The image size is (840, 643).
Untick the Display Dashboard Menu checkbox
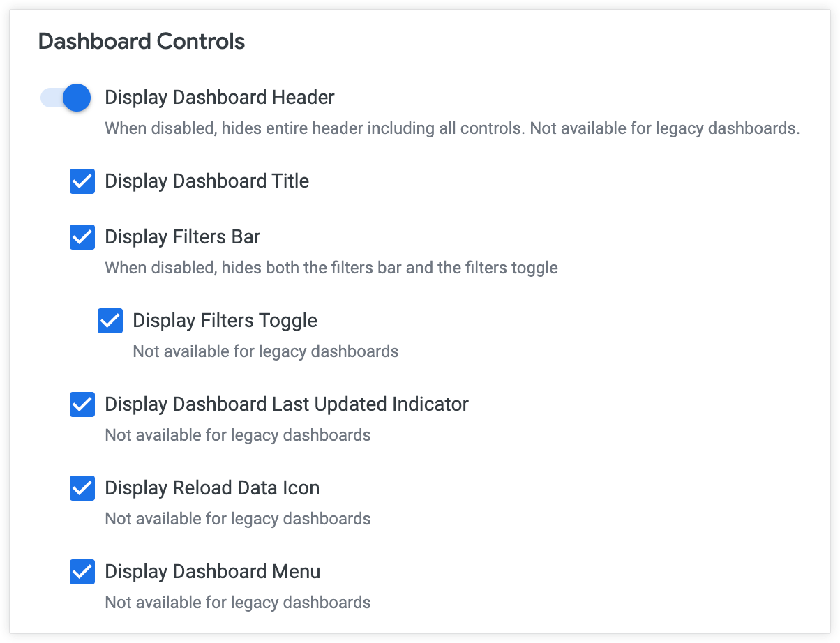pos(82,572)
